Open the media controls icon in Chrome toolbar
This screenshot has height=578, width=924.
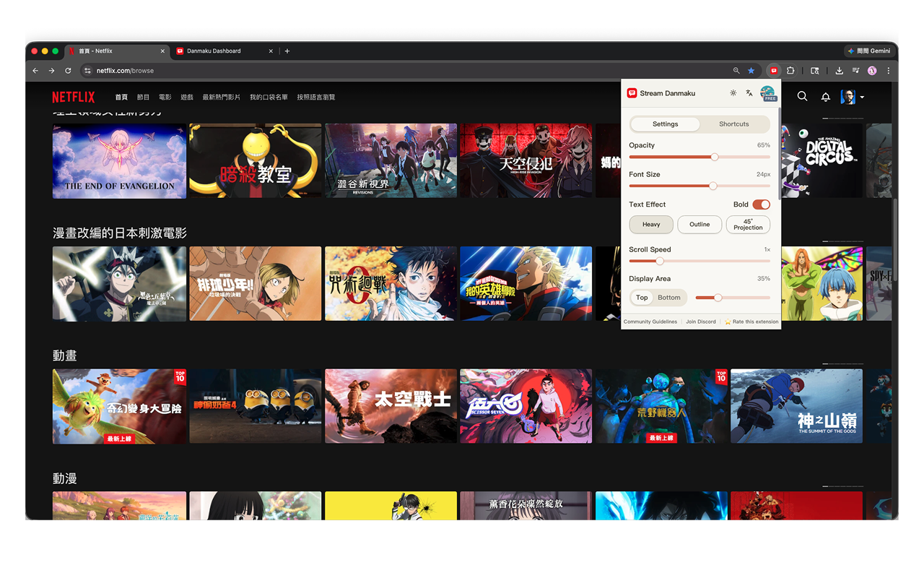pos(855,71)
